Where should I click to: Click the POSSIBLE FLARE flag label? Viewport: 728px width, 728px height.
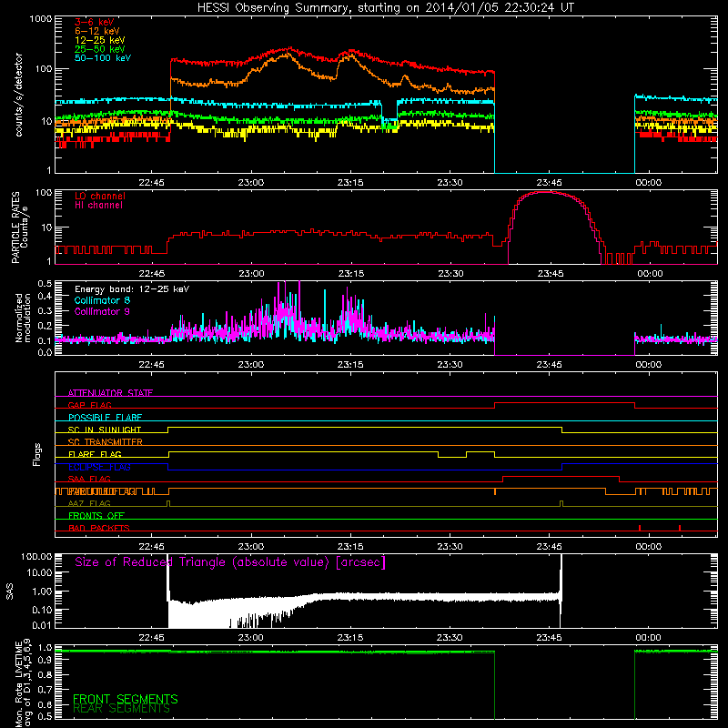pos(105,418)
